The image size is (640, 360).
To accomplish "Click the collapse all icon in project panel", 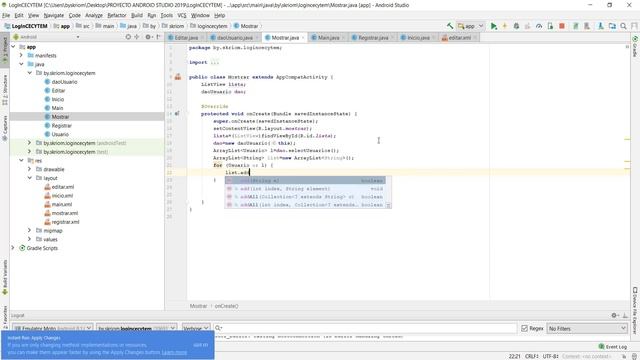I will [137, 37].
